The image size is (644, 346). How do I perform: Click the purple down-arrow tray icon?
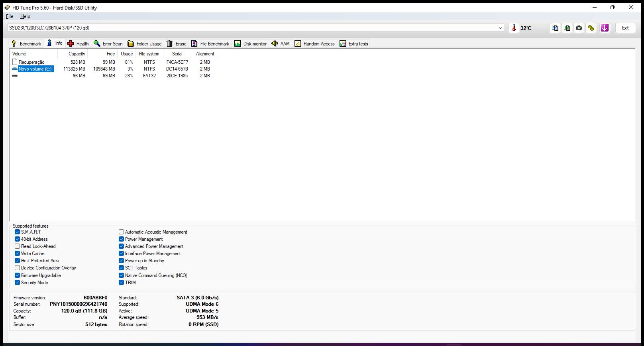[x=605, y=28]
